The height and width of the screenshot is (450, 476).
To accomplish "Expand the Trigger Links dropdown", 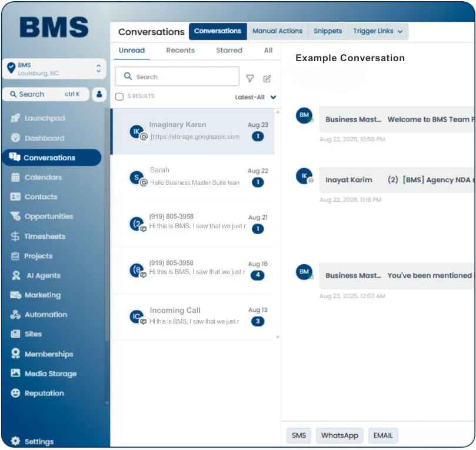I will click(378, 31).
